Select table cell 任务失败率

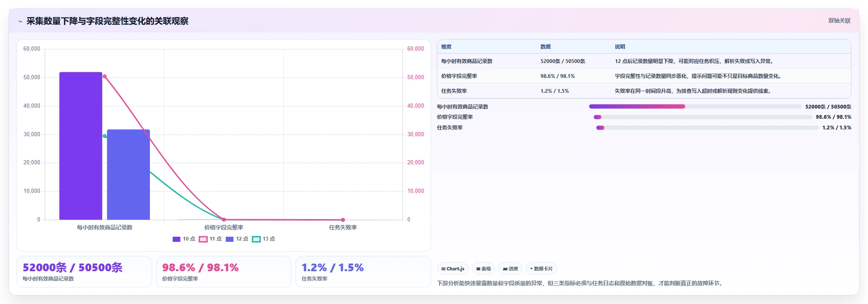pos(454,91)
